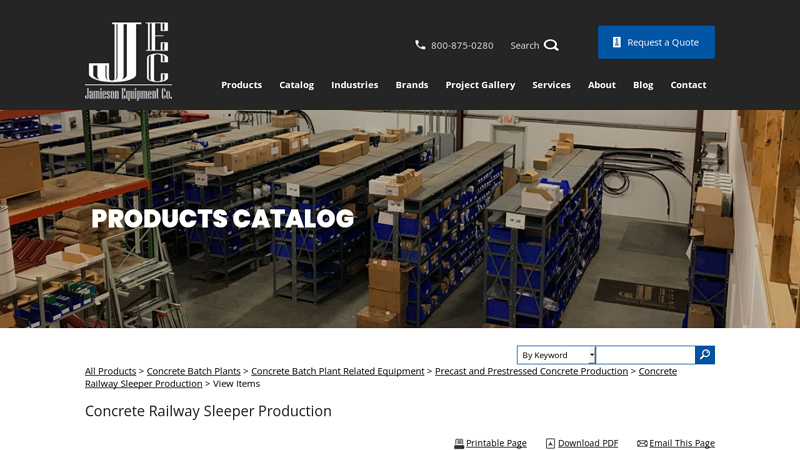Open the Concrete Batch Plants breadcrumb
Screen dimensions: 800x450
193,371
